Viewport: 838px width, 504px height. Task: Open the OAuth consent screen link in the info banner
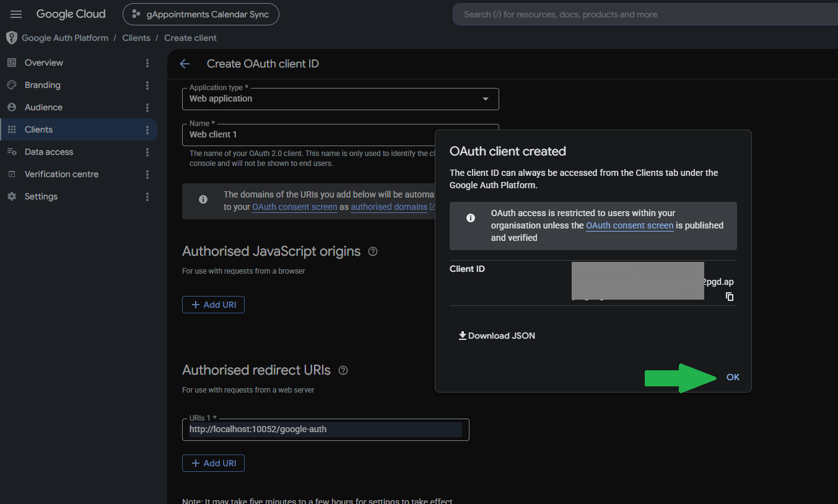(295, 207)
